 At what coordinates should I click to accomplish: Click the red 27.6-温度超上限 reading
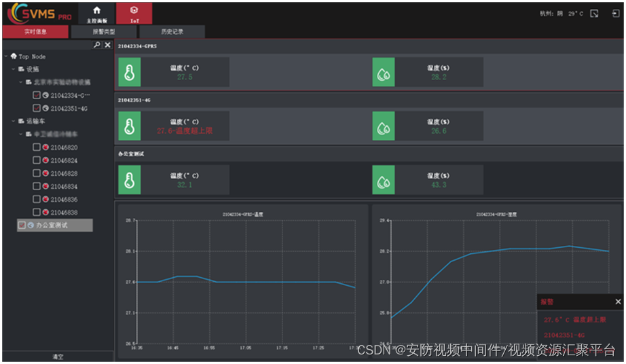click(x=185, y=131)
